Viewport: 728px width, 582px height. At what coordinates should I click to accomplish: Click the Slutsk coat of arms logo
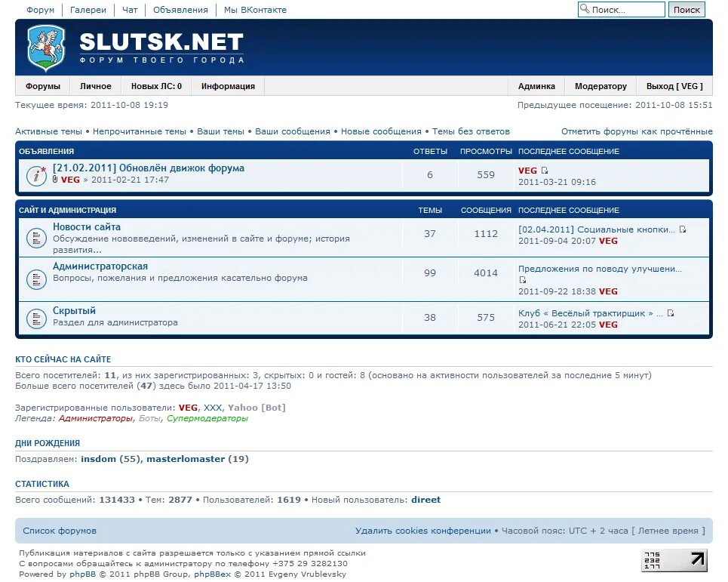click(x=46, y=48)
